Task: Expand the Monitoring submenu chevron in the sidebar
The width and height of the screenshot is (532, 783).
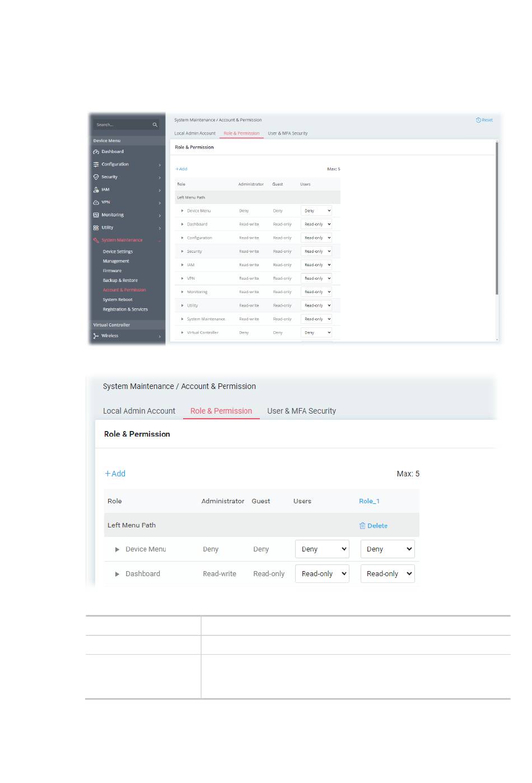Action: coord(160,216)
